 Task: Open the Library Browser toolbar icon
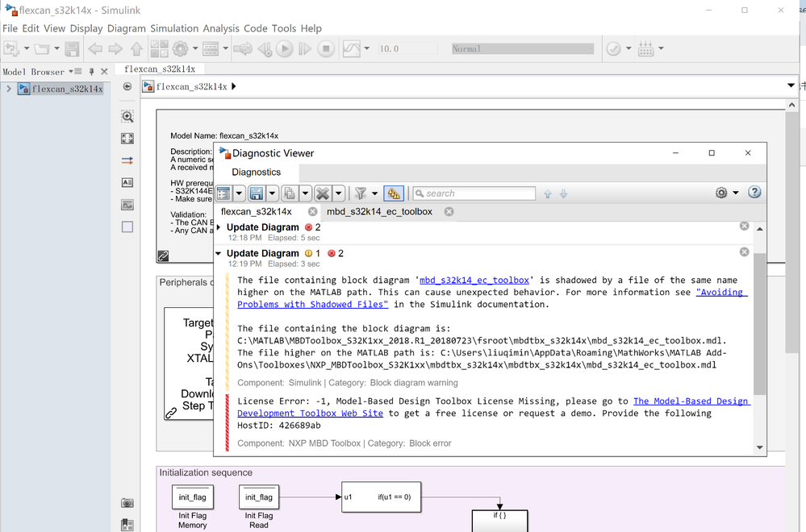click(x=160, y=49)
